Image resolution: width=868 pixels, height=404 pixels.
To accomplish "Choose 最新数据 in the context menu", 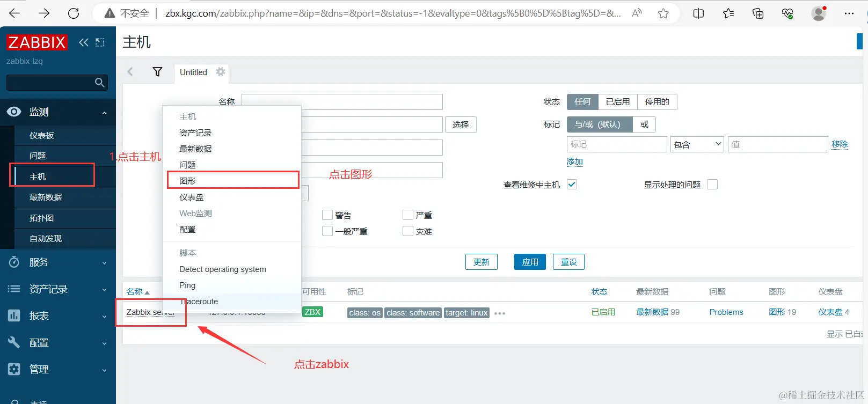I will point(232,149).
